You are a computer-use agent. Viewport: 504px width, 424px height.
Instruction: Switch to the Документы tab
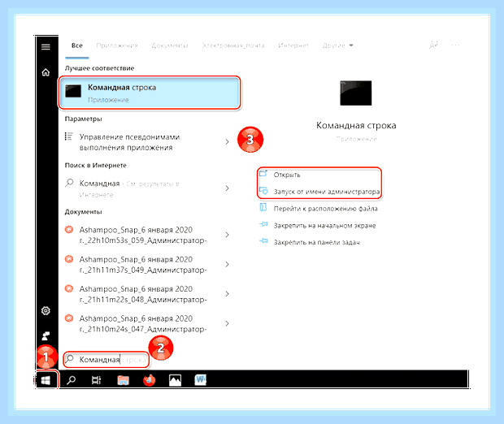[170, 45]
